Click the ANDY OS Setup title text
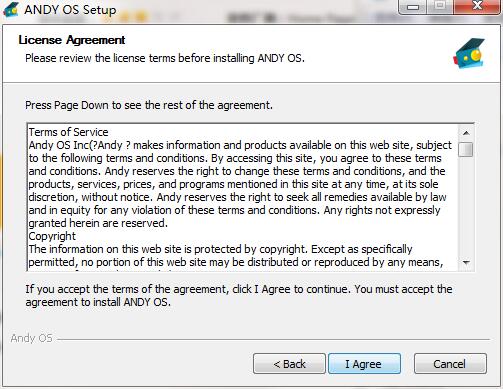 click(70, 10)
